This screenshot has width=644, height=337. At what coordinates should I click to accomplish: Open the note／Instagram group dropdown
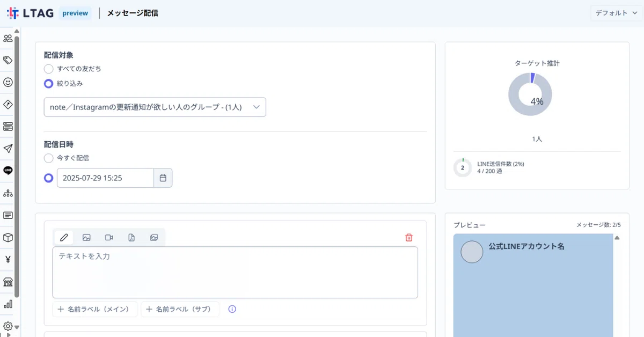coord(155,107)
